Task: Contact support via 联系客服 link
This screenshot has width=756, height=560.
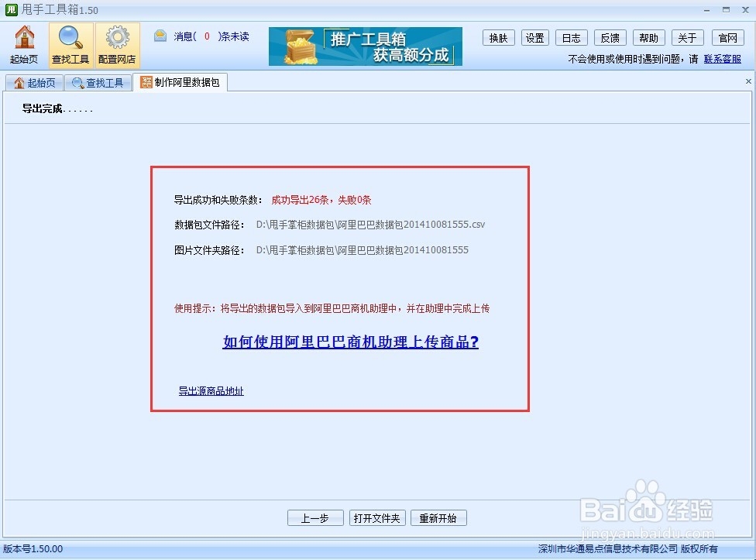Action: click(723, 58)
